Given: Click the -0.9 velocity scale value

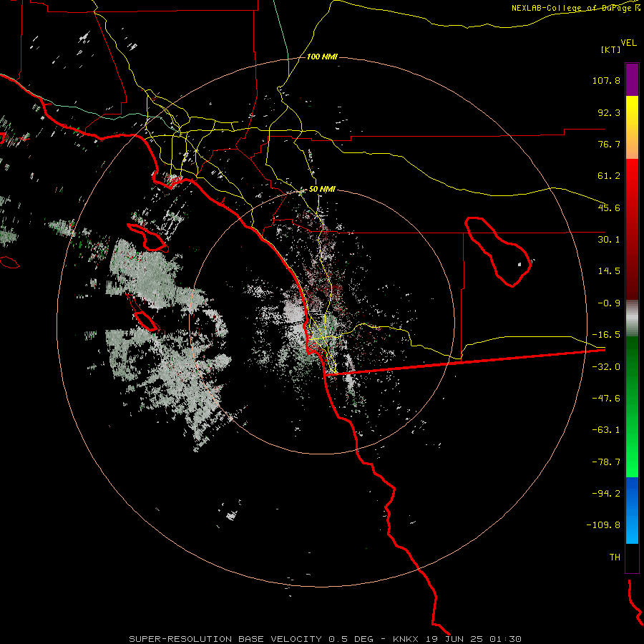Looking at the screenshot, I should 609,303.
